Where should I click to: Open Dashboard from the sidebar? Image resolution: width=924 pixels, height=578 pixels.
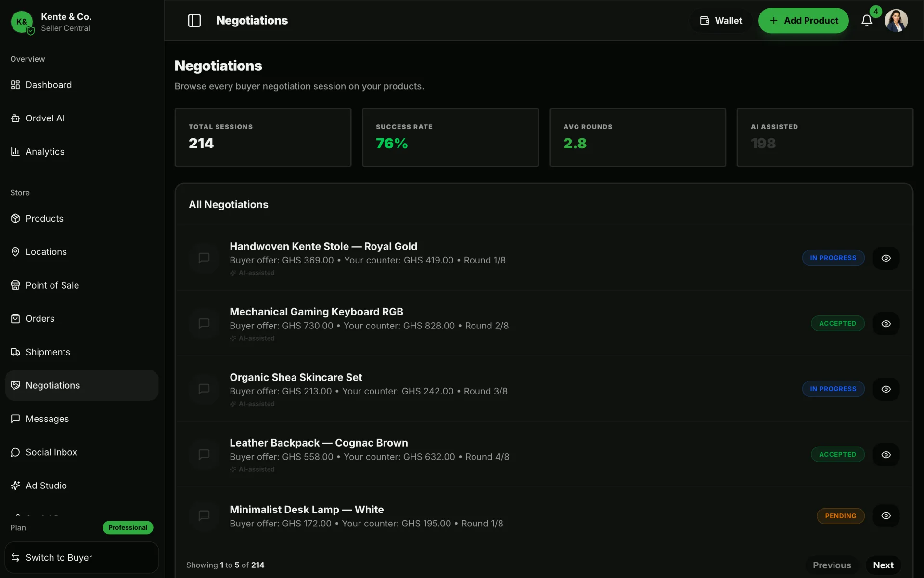82,85
